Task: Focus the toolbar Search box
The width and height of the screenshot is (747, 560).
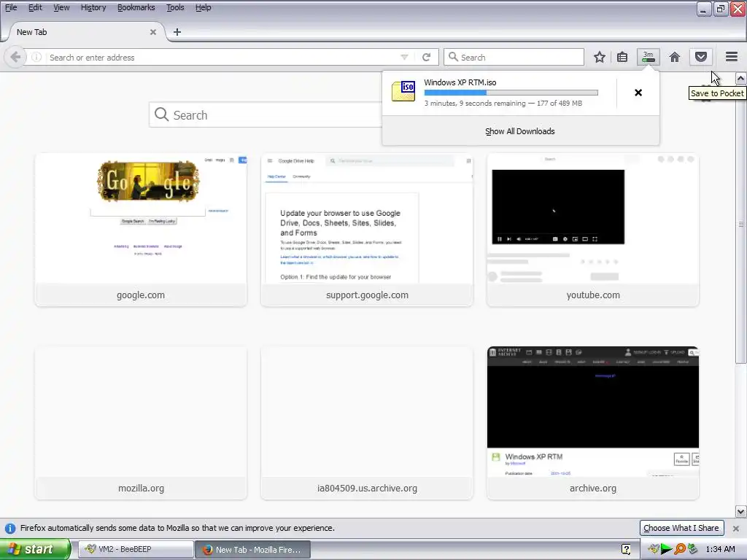Action: tap(514, 57)
